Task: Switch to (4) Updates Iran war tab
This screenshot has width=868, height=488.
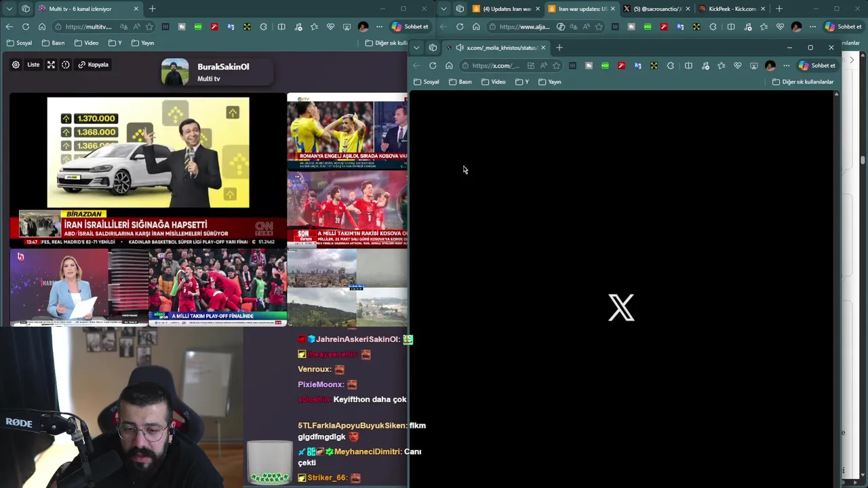Action: point(505,9)
